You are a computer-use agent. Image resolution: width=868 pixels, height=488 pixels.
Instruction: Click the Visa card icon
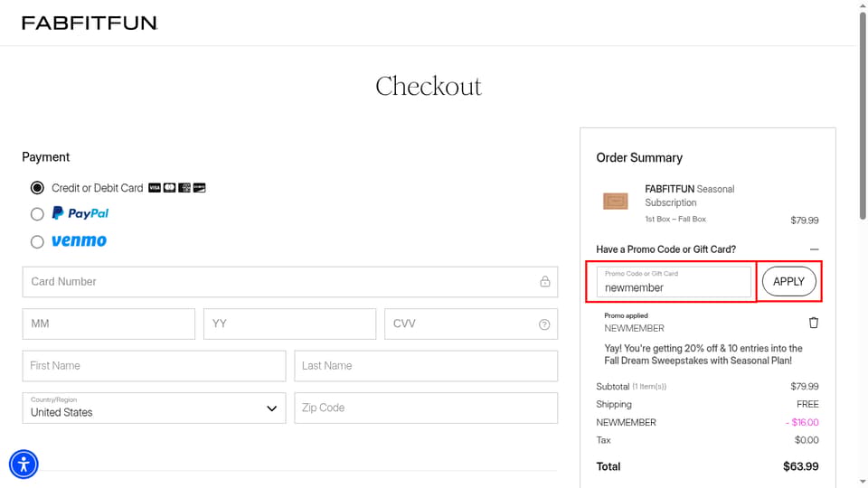(155, 188)
